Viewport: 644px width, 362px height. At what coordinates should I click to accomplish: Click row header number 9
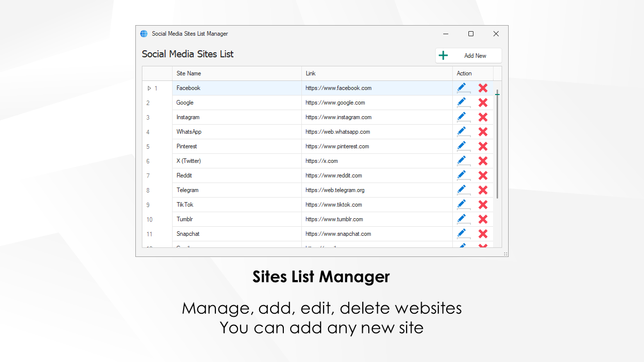[157, 205]
